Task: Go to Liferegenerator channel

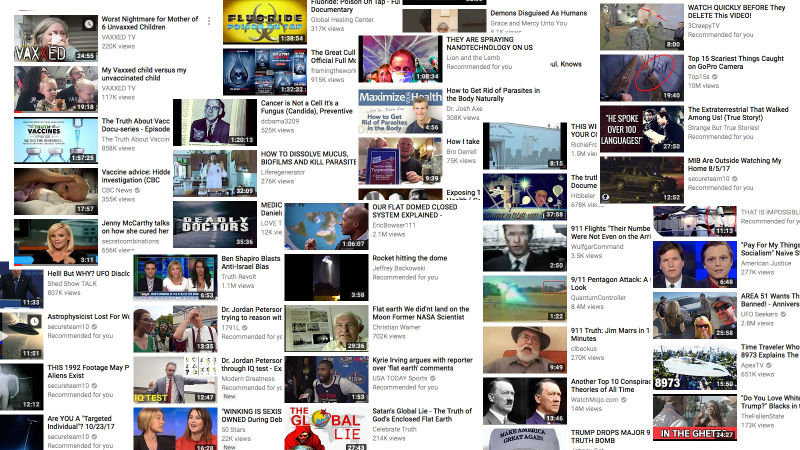Action: pyautogui.click(x=283, y=172)
